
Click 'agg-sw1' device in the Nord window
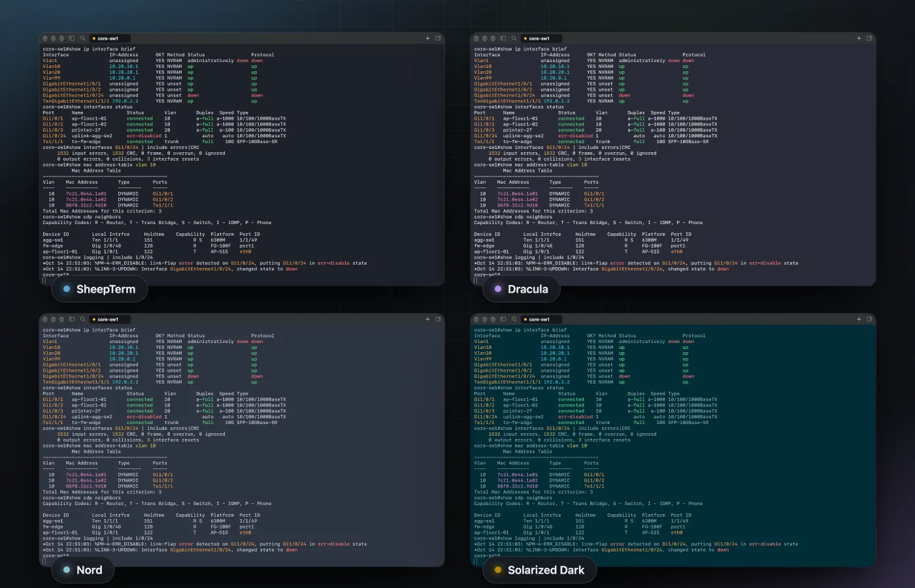(x=53, y=521)
